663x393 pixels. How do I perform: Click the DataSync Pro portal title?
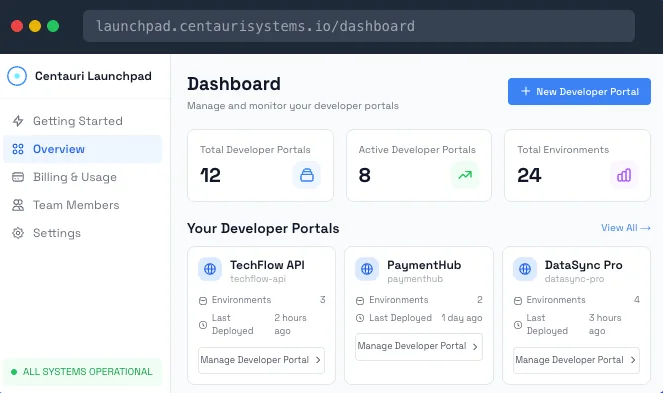pos(584,265)
